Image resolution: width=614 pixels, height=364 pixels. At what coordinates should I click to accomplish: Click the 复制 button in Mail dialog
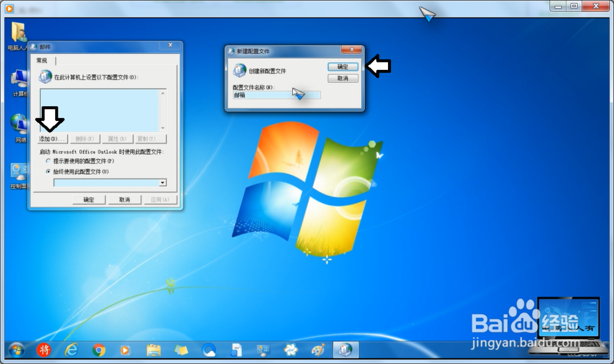point(150,139)
